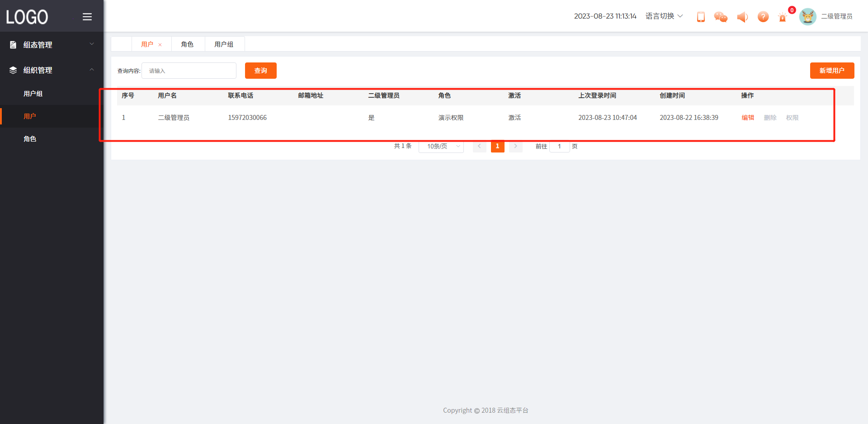868x424 pixels.
Task: Open the 语言切换 language dropdown
Action: [x=664, y=16]
